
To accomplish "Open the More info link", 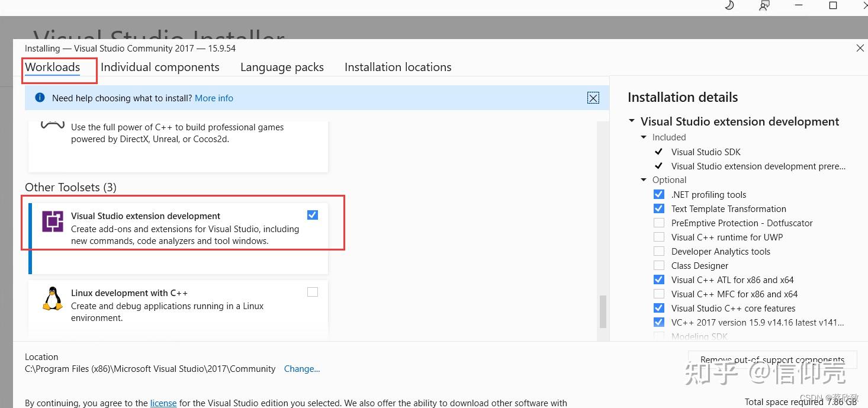I will tap(214, 98).
